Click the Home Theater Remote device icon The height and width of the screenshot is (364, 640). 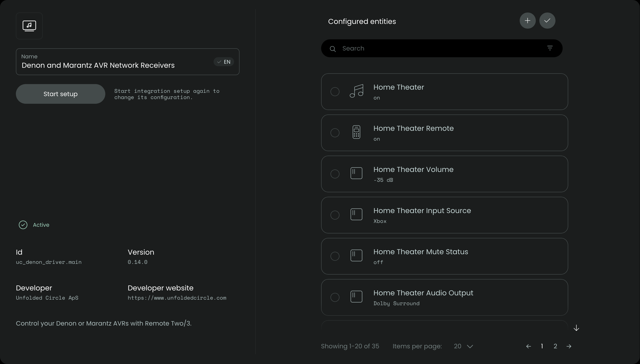[x=356, y=132]
